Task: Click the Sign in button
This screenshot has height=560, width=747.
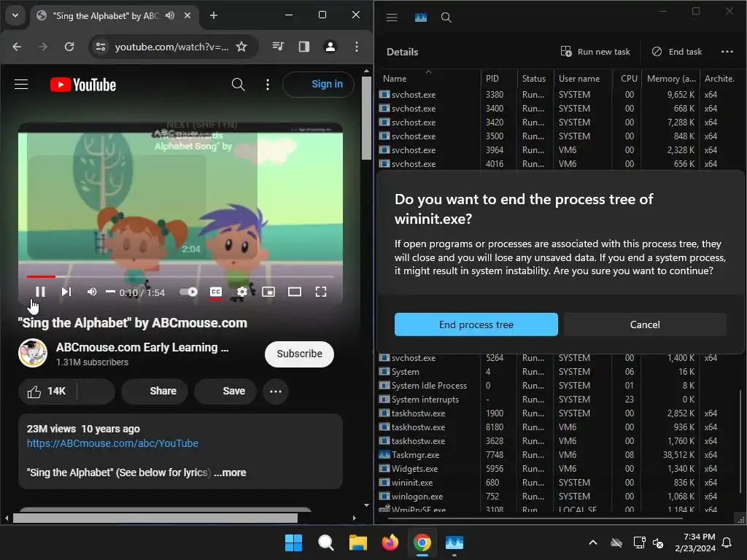Action: 319,85
